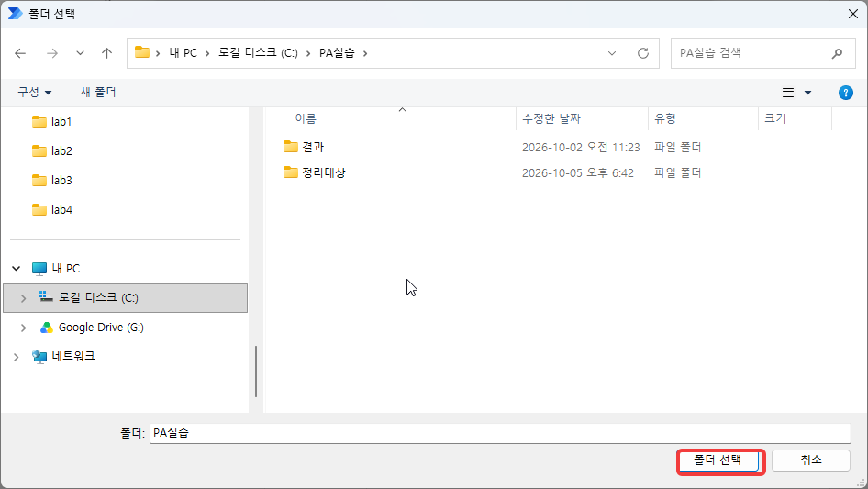Expand the chevron after PA실습 in address bar
Viewport: 868px width, 489px height.
(365, 53)
